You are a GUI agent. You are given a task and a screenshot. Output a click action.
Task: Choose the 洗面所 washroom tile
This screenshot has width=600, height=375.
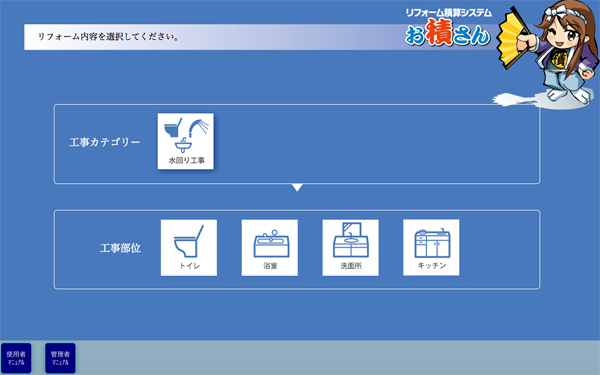(351, 248)
